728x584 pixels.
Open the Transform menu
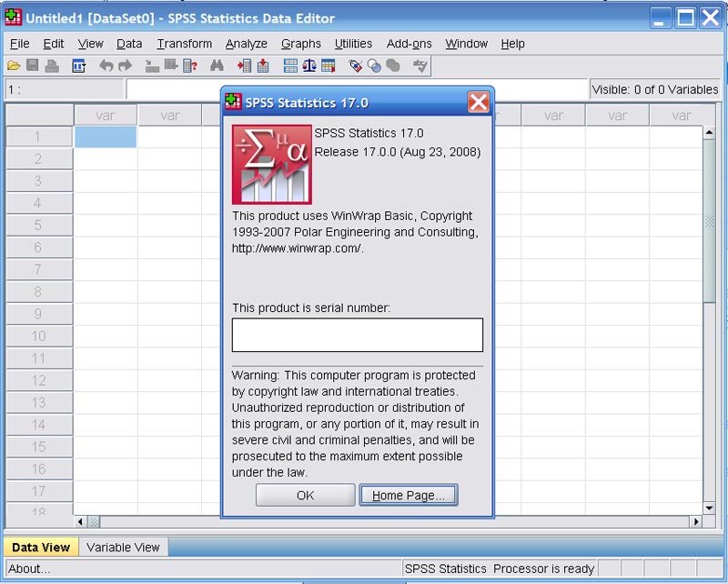click(x=184, y=44)
